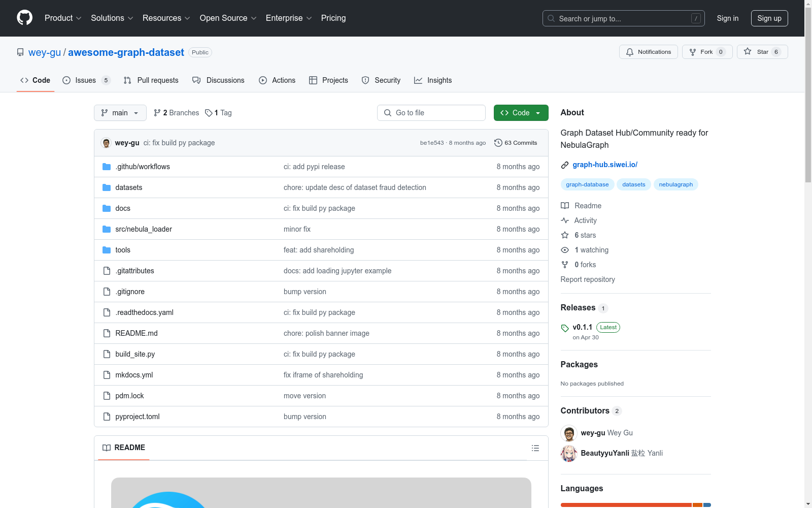The height and width of the screenshot is (508, 812).
Task: Open the v0.1.1 release tag
Action: [582, 327]
